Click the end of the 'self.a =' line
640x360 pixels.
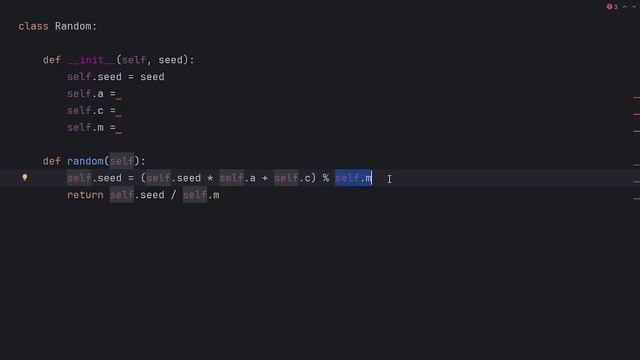119,94
